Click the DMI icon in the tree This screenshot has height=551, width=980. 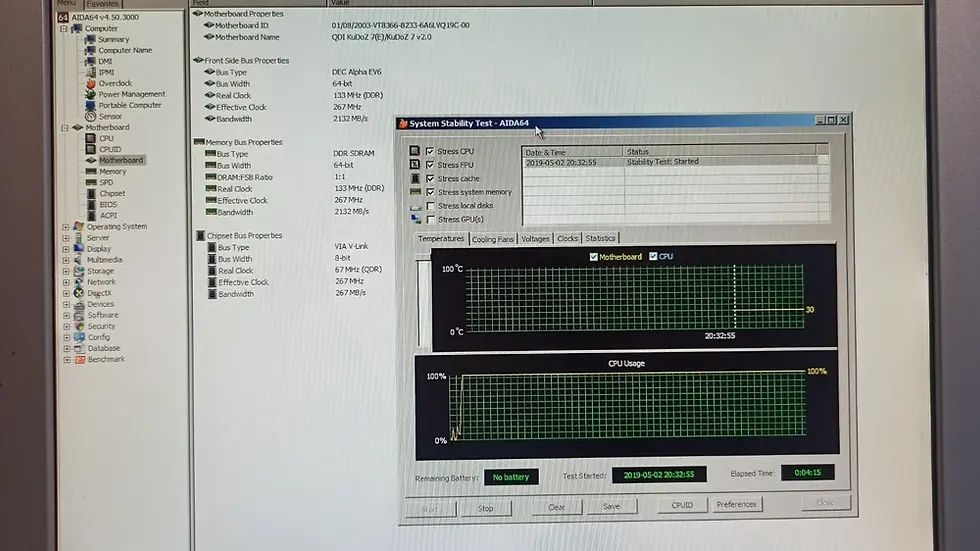point(90,61)
